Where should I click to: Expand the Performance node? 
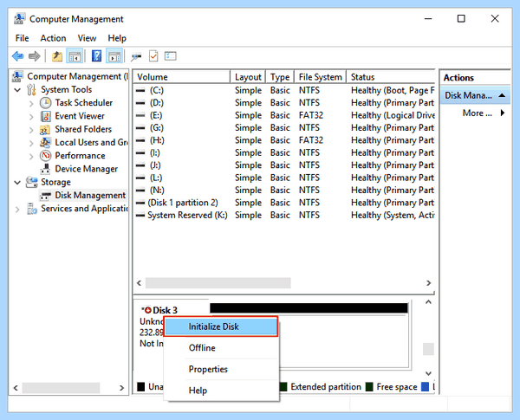(x=31, y=156)
